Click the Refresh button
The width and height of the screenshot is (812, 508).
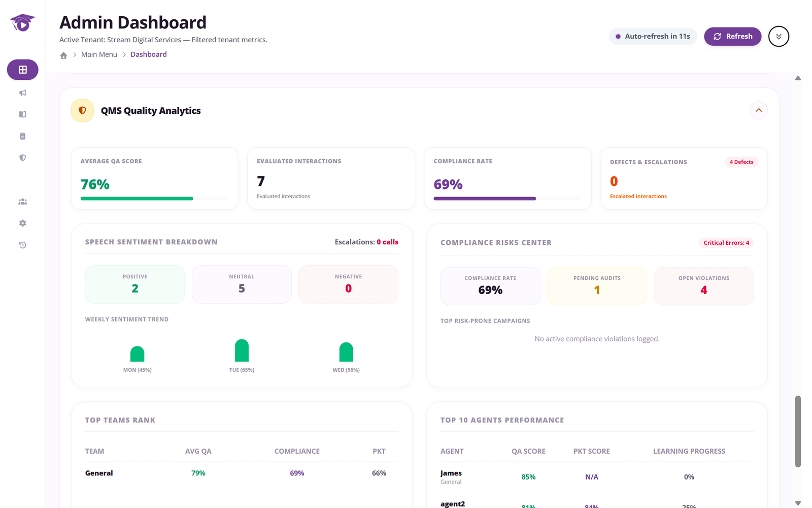pyautogui.click(x=732, y=37)
